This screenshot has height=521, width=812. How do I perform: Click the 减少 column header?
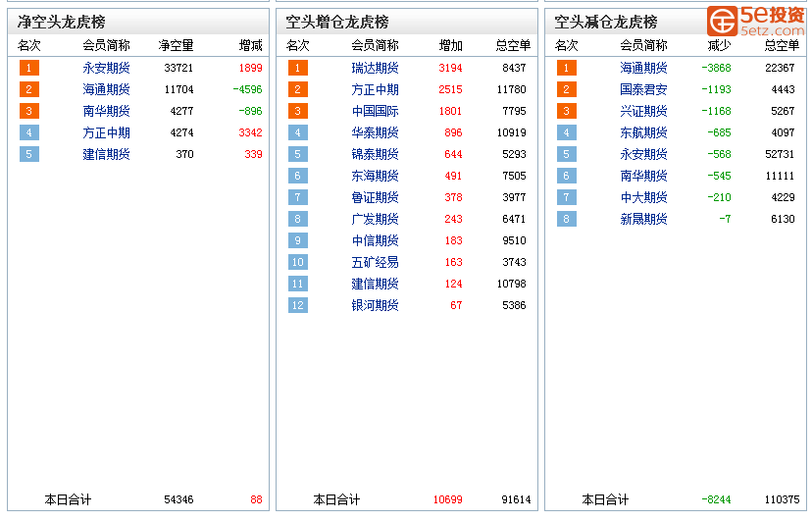coord(719,45)
